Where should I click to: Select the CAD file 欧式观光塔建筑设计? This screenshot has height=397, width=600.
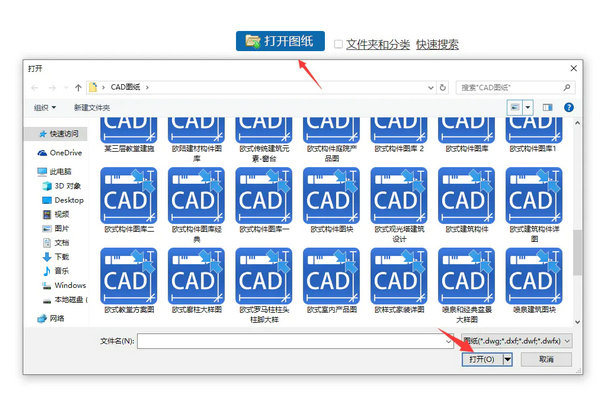pyautogui.click(x=399, y=205)
